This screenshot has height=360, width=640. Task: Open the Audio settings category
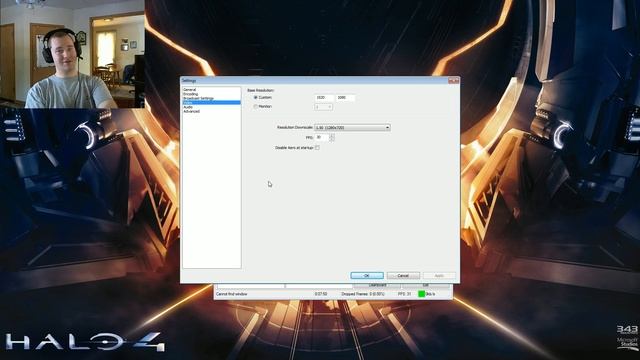(188, 107)
